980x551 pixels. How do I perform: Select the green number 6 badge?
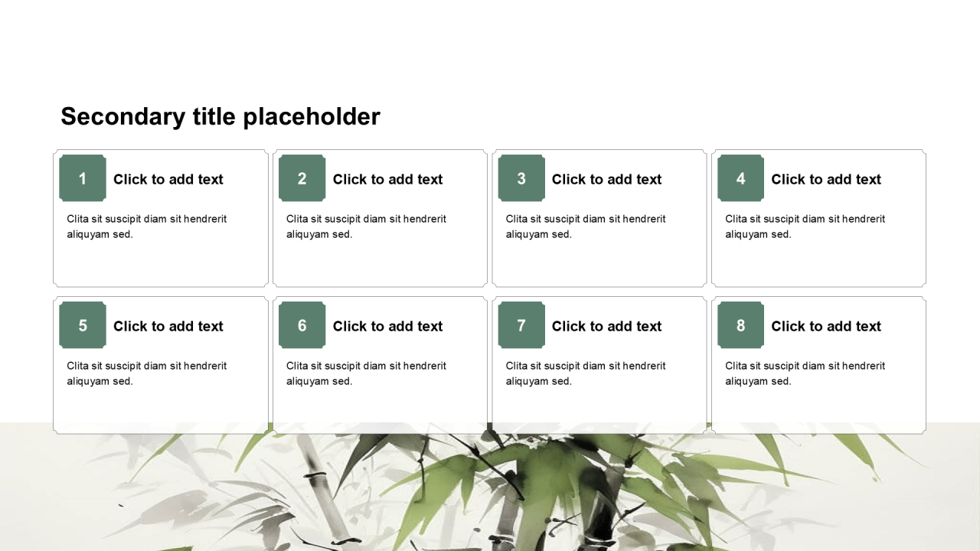(x=302, y=325)
